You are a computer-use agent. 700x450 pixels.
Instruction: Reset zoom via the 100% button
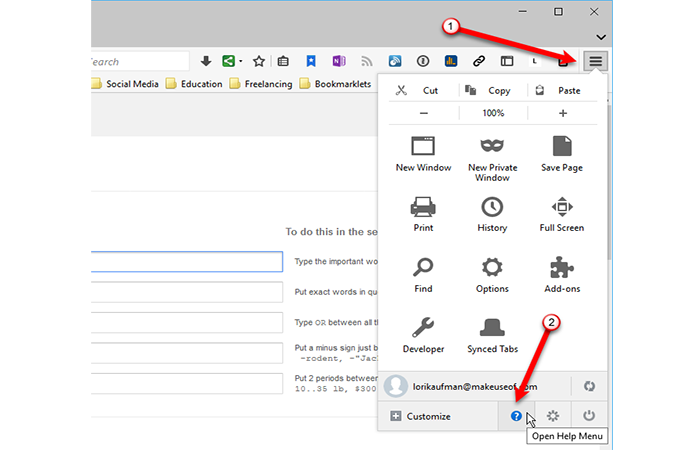coord(493,113)
